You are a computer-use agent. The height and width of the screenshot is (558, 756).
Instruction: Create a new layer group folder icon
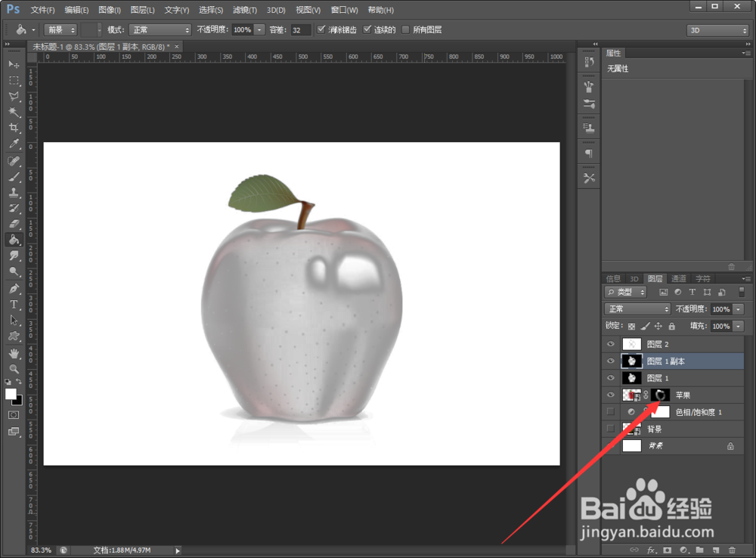pyautogui.click(x=699, y=550)
